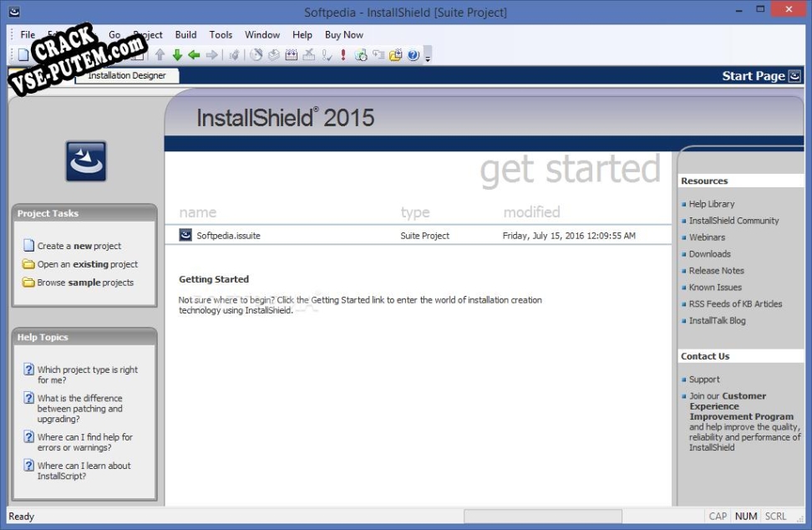Screen dimensions: 812x530
Task: Click Create a new project link
Action: (x=79, y=247)
